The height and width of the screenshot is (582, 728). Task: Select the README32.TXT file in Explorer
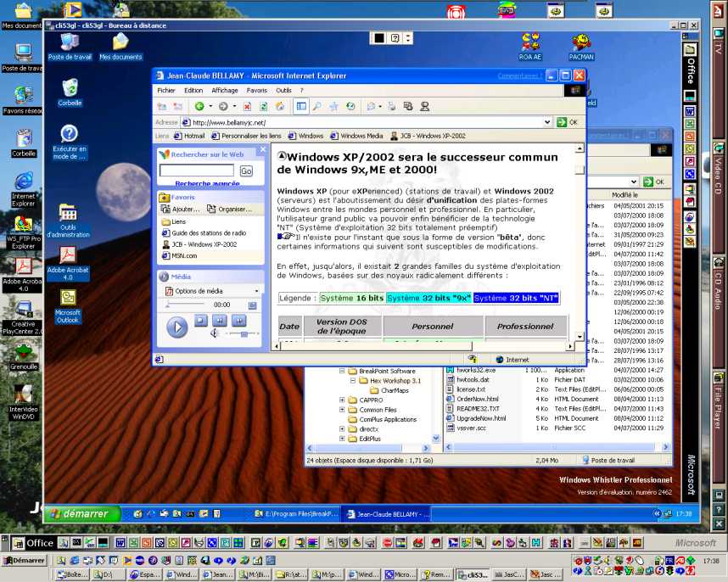pos(473,409)
